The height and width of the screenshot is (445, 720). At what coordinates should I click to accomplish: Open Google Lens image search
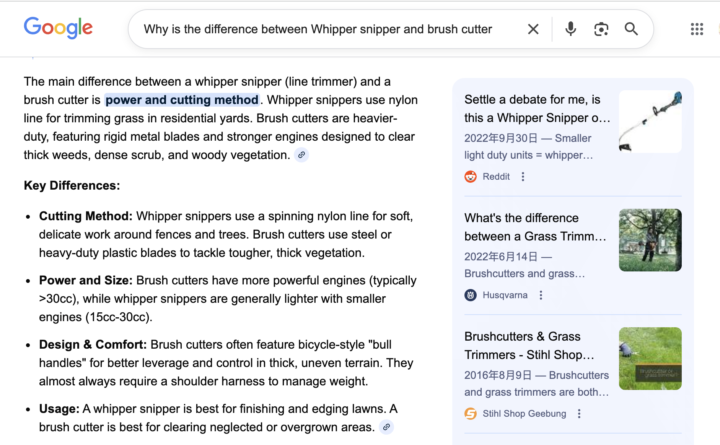(601, 29)
